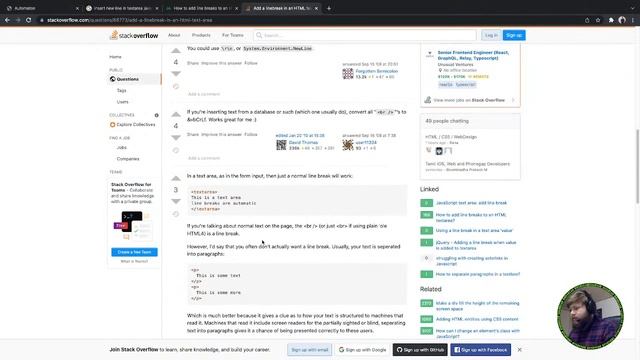640x360 pixels.
Task: Click David Thomas's avatar image
Action: pyautogui.click(x=281, y=145)
